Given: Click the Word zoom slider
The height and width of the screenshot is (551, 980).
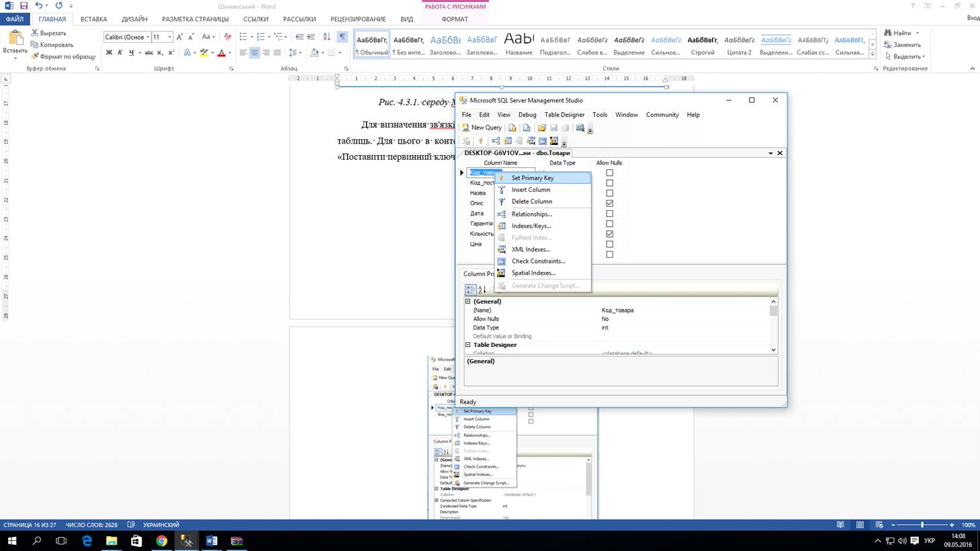Looking at the screenshot, I should 922,525.
